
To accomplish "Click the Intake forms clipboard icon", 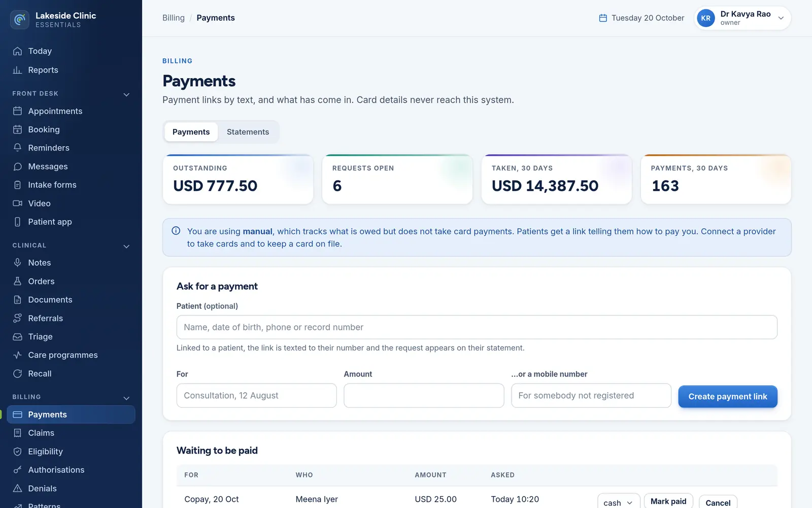I will [x=17, y=185].
